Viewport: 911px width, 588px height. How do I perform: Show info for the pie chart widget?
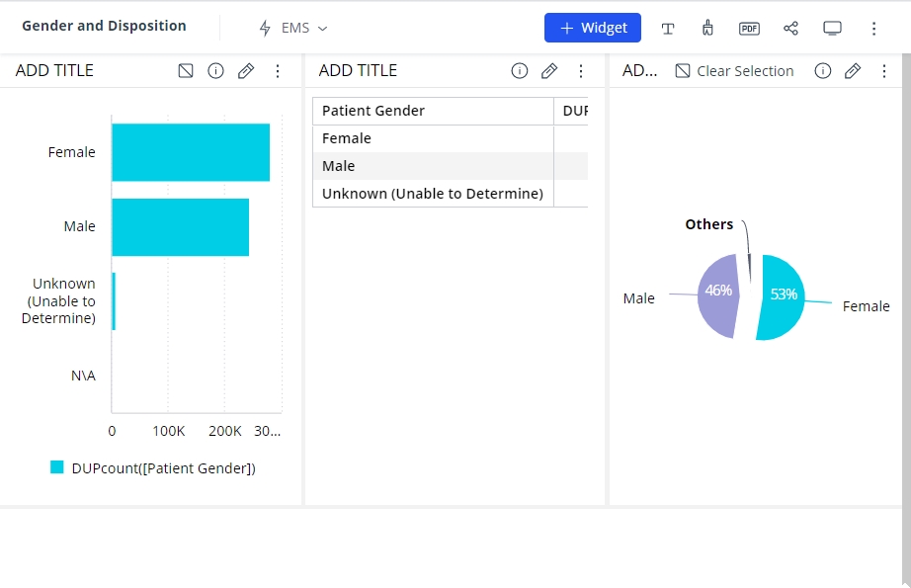tap(822, 71)
